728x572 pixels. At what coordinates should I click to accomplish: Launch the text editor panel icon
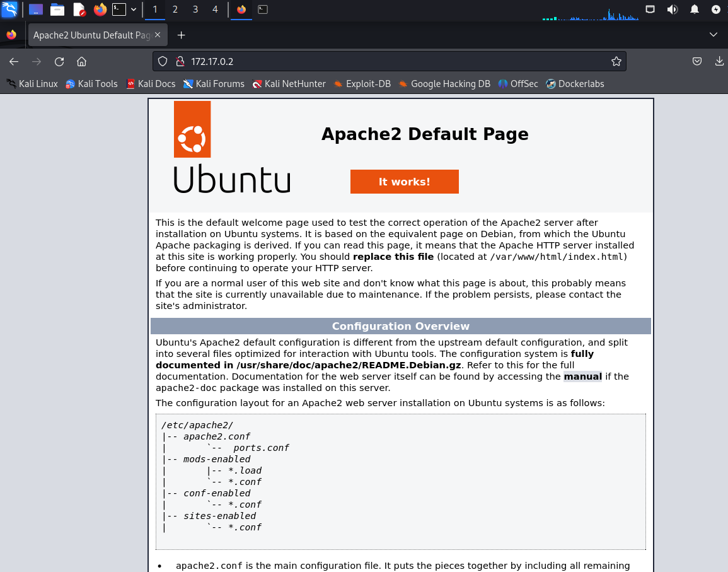pos(79,9)
